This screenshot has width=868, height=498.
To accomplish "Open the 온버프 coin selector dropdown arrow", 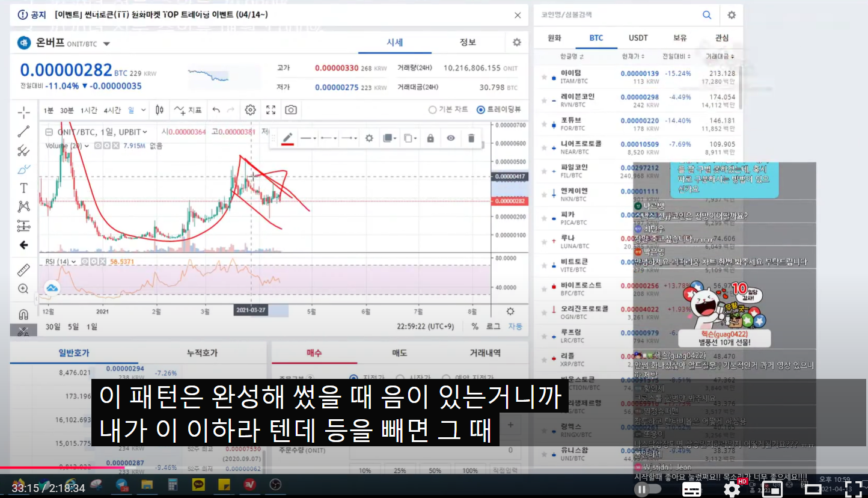I will [106, 44].
